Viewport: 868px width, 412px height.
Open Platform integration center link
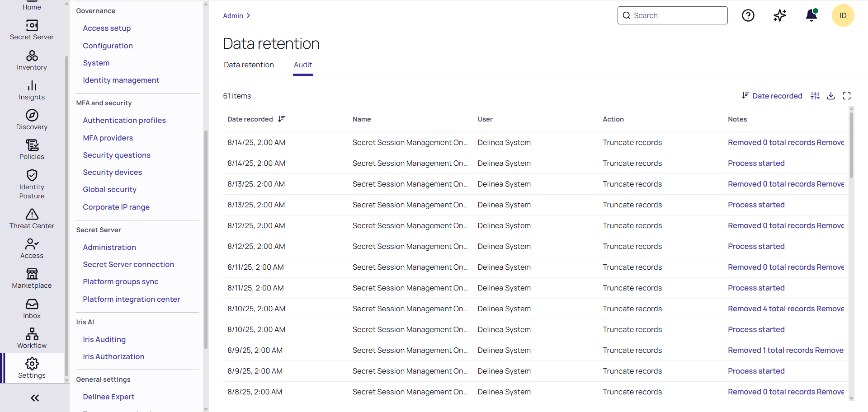tap(131, 299)
